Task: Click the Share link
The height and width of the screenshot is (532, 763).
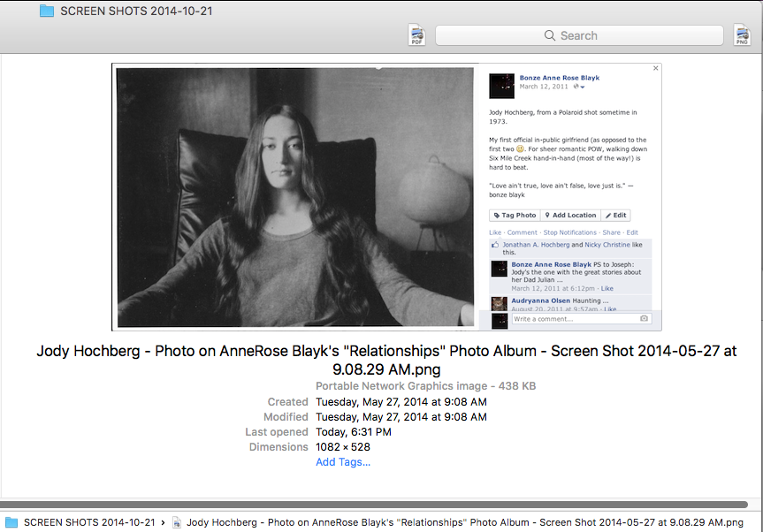Action: coord(611,232)
